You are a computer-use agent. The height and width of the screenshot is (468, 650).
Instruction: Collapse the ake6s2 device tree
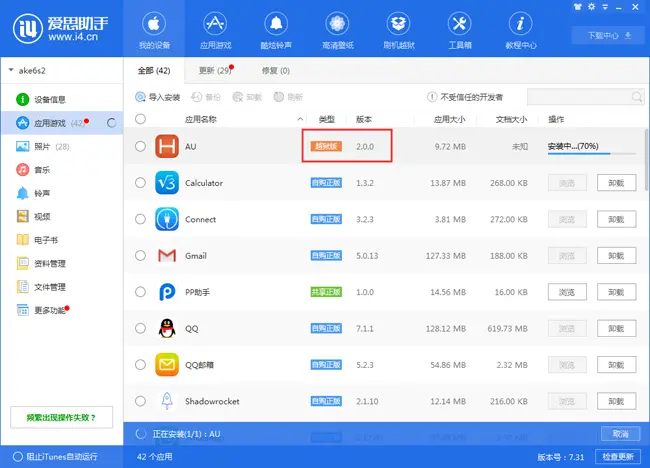(11, 70)
